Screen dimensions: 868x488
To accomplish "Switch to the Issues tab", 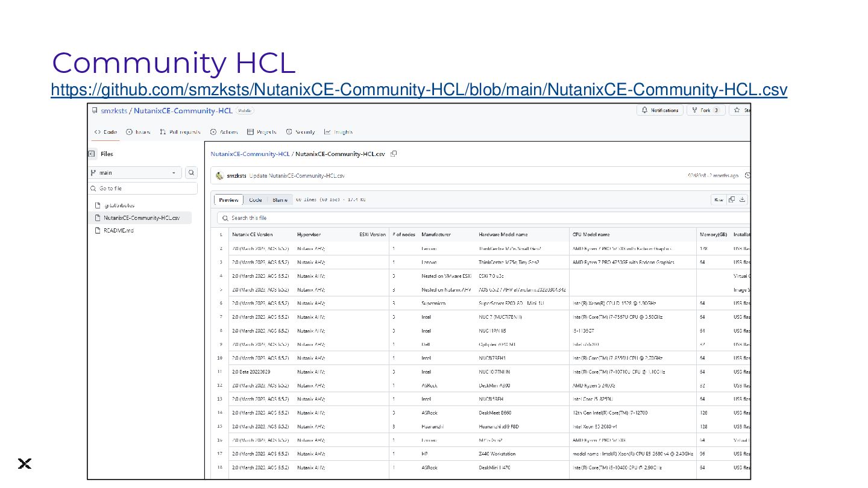I will (138, 132).
